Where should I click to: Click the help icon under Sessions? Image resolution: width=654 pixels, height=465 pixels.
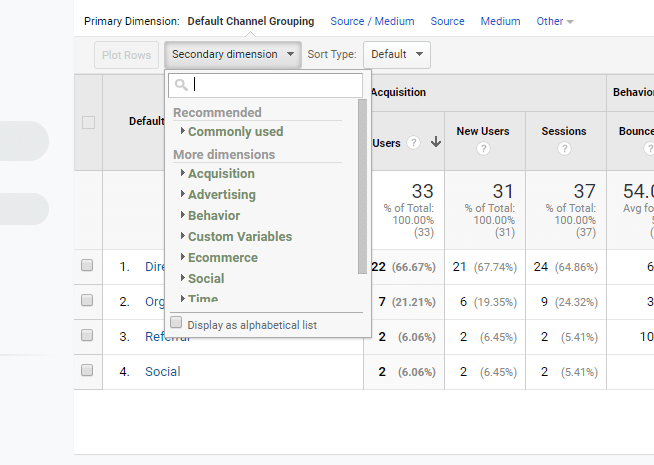[564, 149]
